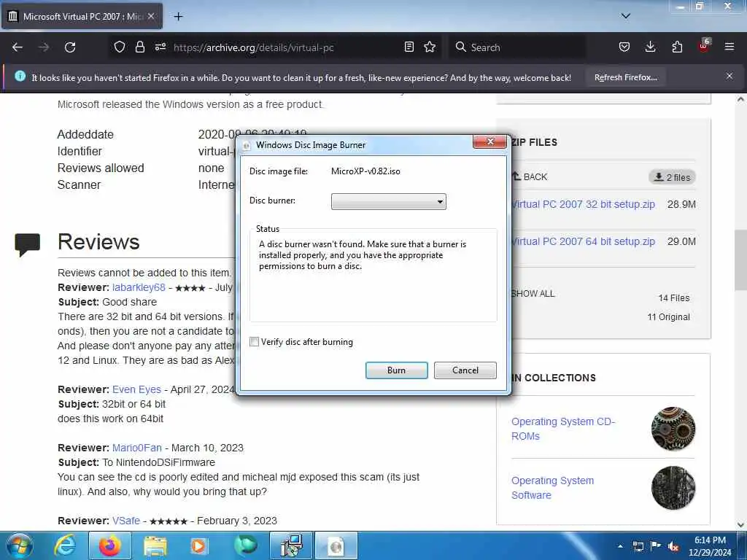Screen dimensions: 747x560
Task: Click the Burn button
Action: click(396, 370)
